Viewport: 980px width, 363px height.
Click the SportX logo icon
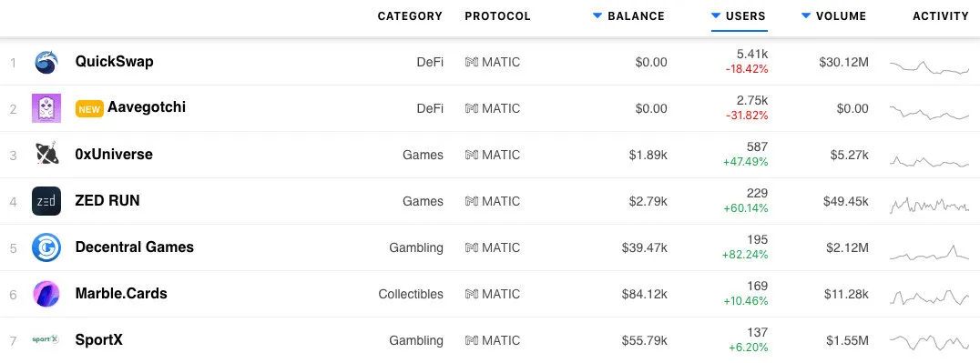tap(46, 340)
